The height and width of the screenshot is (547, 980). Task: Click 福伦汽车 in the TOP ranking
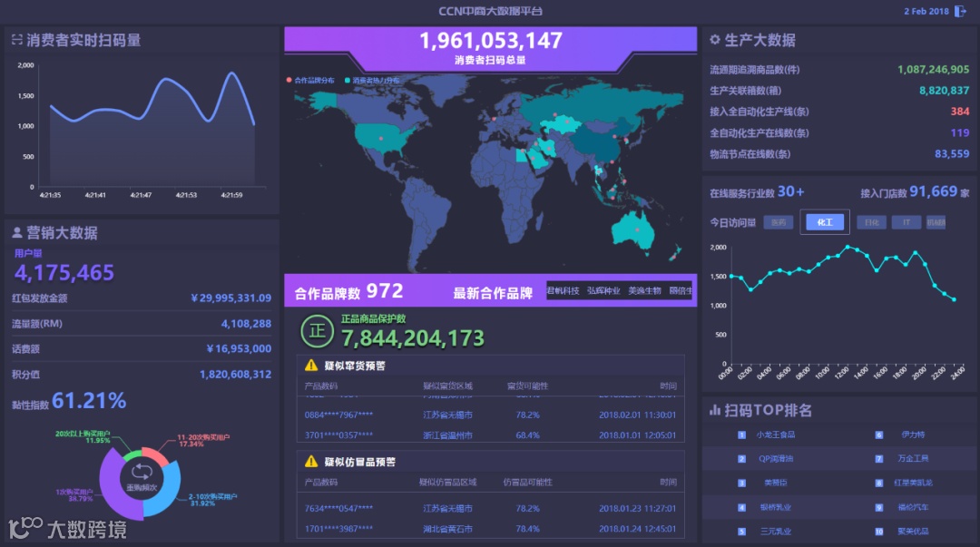[x=913, y=507]
